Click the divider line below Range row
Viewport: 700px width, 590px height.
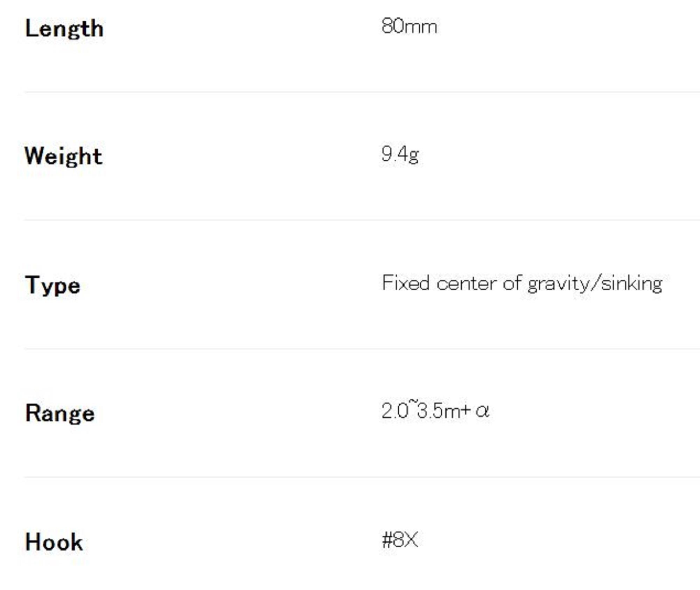click(350, 477)
